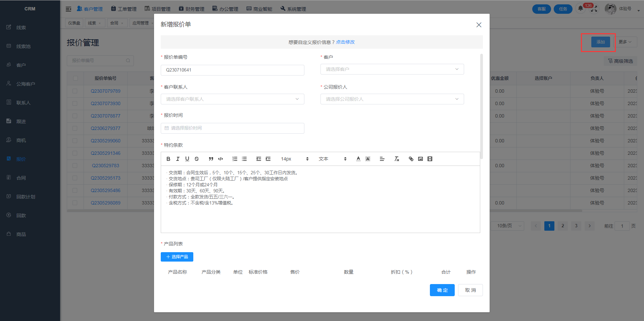Insert a blockquote in special terms

(x=211, y=159)
